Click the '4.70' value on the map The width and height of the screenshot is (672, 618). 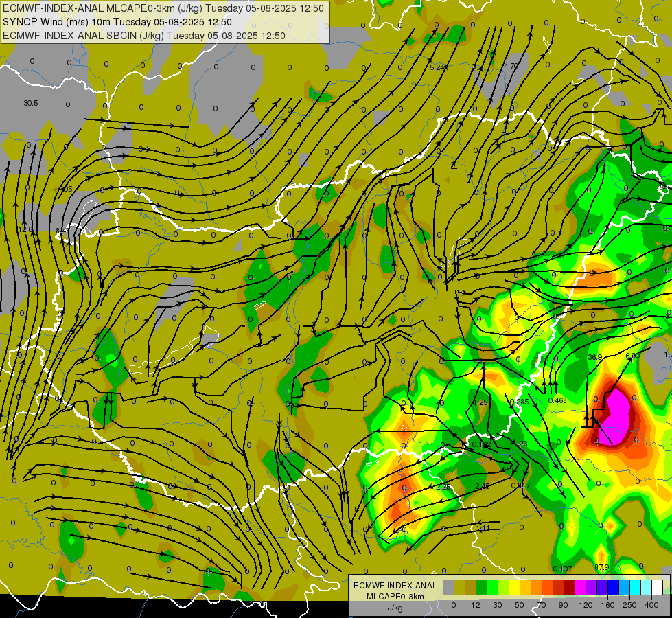tap(511, 66)
